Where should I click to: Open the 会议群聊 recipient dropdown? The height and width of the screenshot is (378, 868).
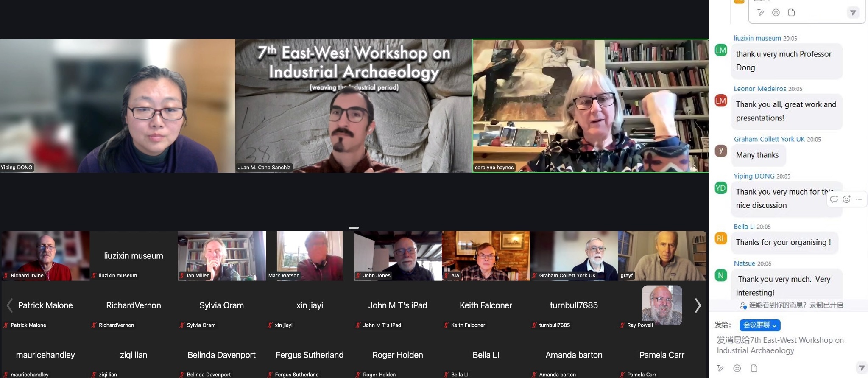point(760,325)
